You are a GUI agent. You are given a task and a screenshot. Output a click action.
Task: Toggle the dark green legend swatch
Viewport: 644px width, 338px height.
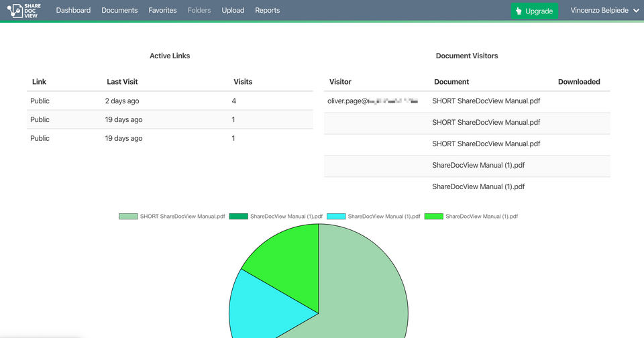239,217
